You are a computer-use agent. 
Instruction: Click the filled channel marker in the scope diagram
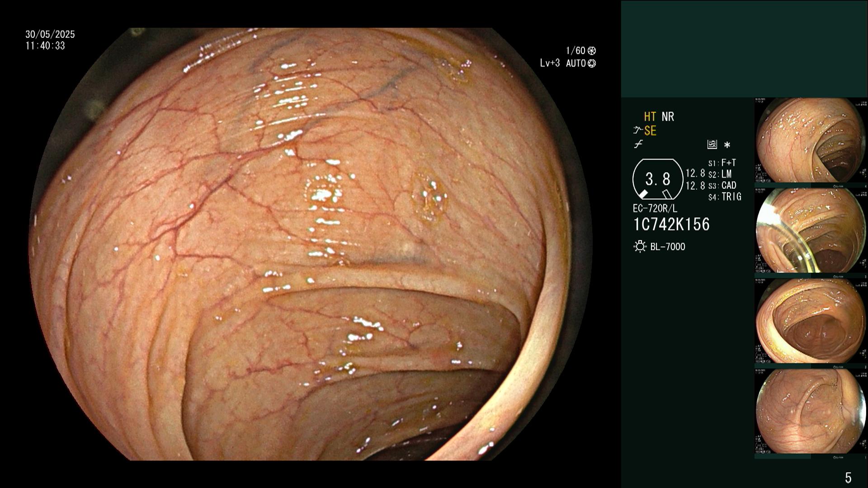(x=643, y=194)
